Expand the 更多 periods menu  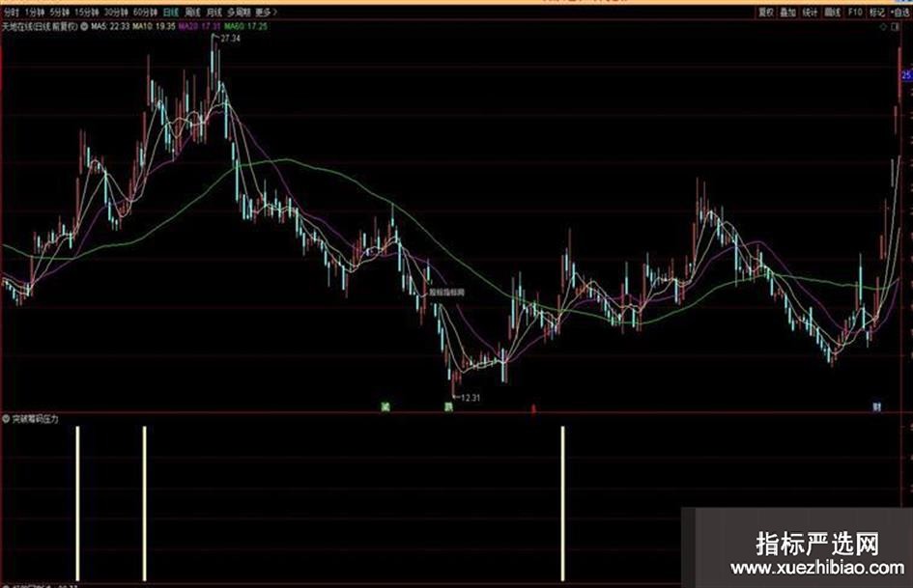[x=266, y=13]
